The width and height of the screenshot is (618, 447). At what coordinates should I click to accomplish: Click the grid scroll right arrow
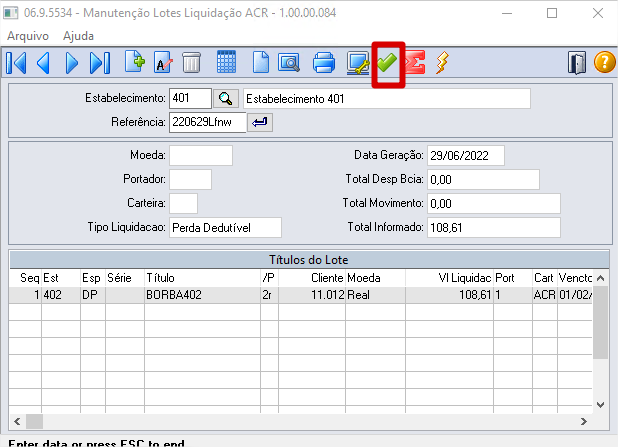pos(584,421)
